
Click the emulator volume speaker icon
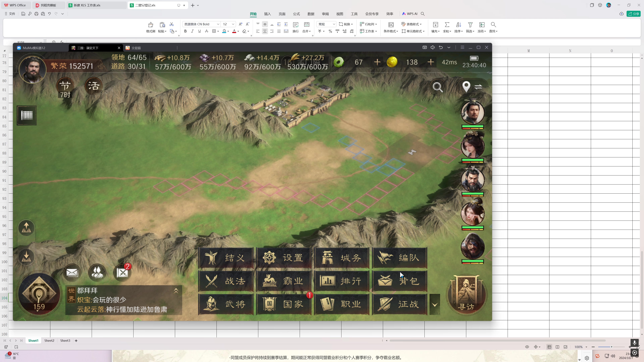(x=433, y=47)
